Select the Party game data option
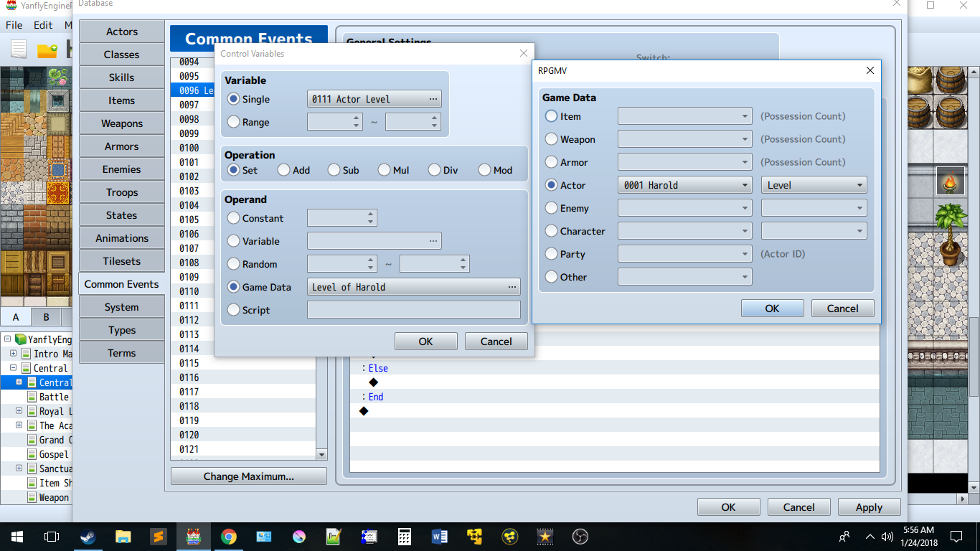 551,254
